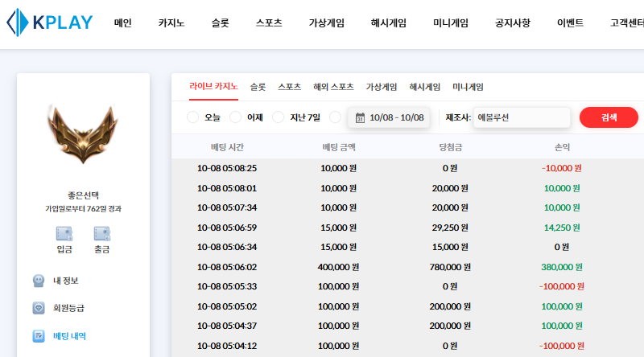Select the custom date range radio button
Screen dimensions: 644x357
[335, 117]
